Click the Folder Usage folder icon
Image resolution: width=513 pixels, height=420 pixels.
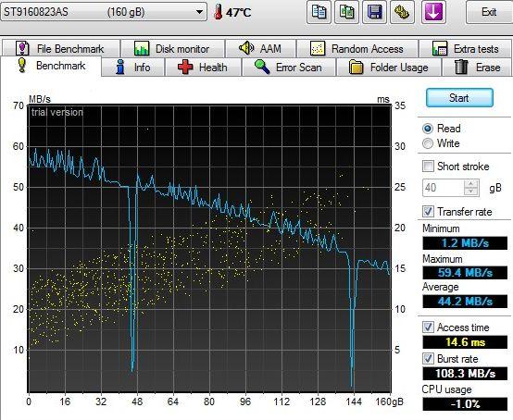click(x=356, y=68)
